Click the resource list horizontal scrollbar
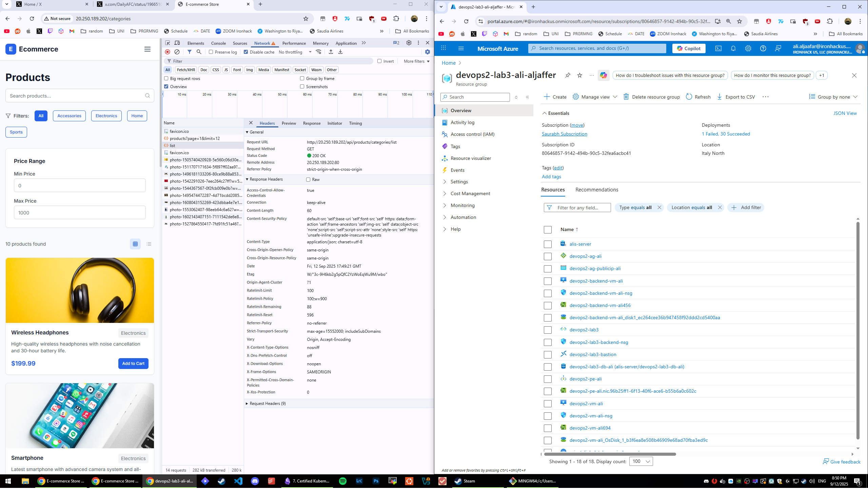This screenshot has height=494, width=868. [x=610, y=454]
